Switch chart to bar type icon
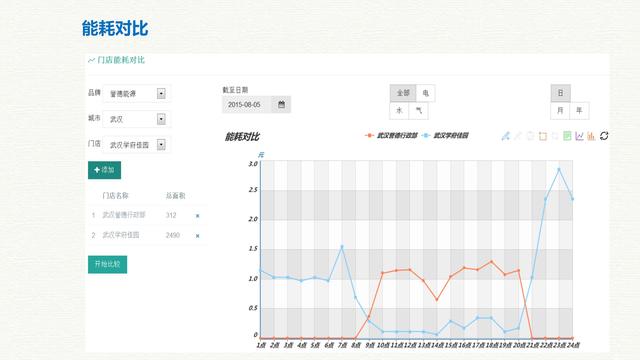640x360 pixels. (x=591, y=136)
